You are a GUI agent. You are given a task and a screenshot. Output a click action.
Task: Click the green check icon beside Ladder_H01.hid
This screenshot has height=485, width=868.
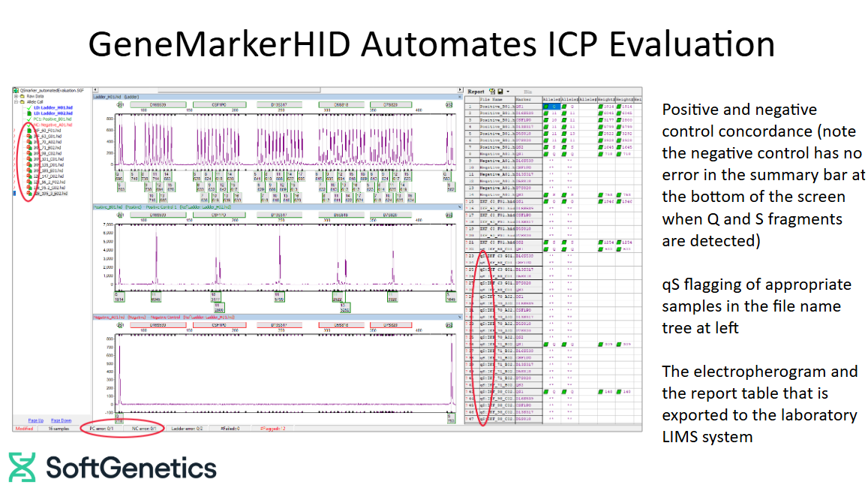click(29, 107)
